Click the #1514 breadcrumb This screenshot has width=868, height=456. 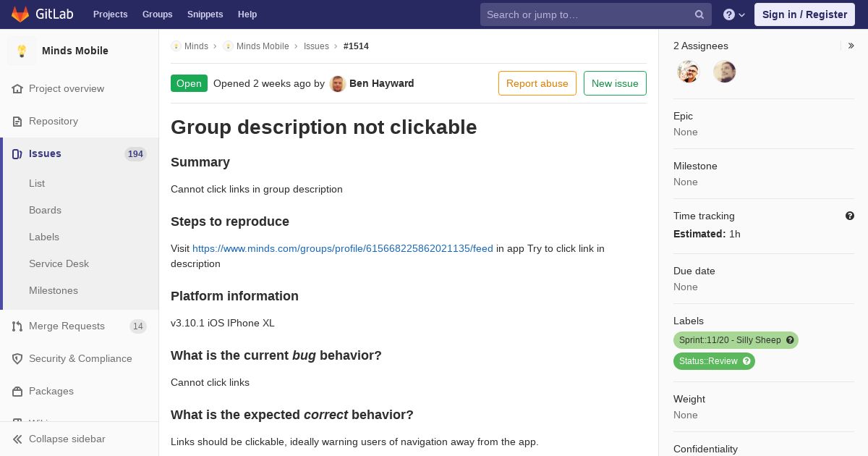click(356, 46)
